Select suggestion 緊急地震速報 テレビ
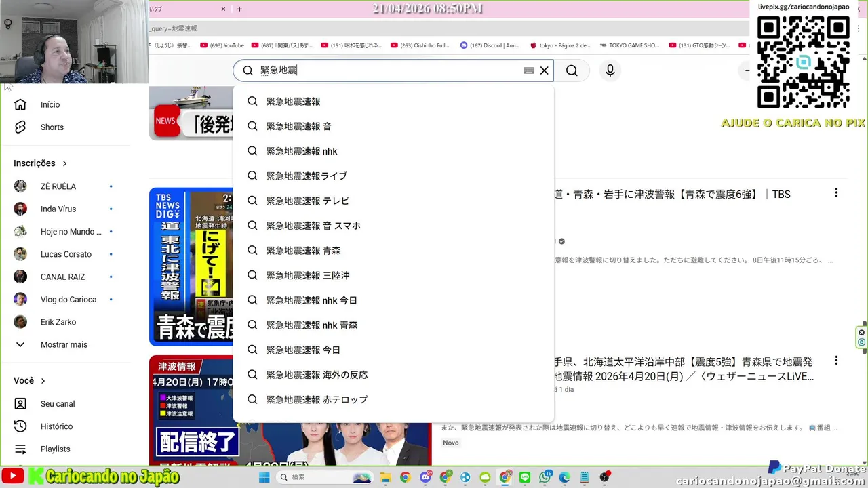This screenshot has width=868, height=488. coord(393,201)
